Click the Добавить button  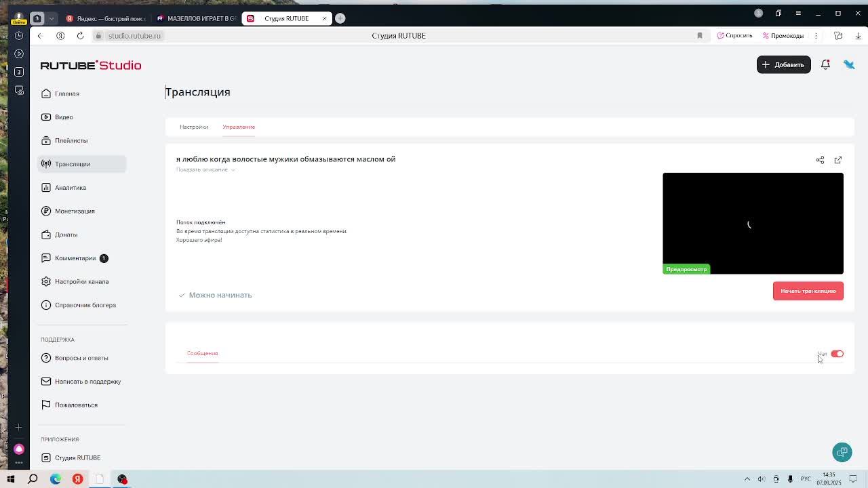click(783, 64)
